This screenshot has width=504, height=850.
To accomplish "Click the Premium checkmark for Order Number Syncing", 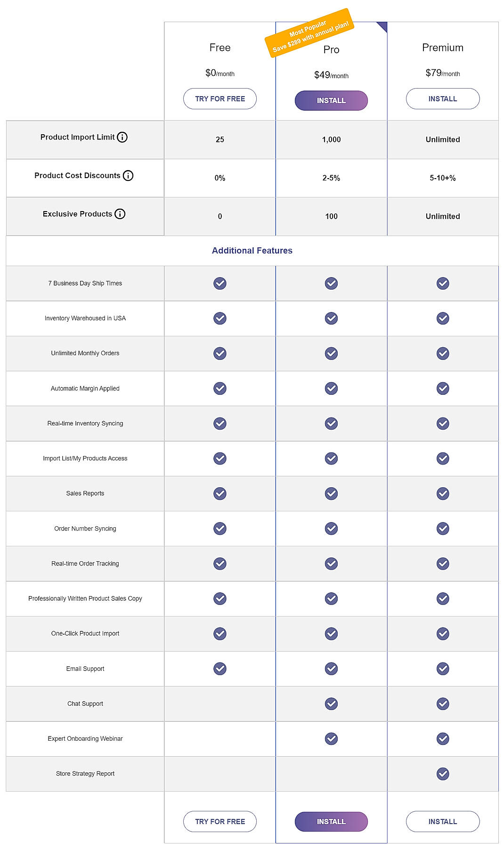I will tap(442, 528).
